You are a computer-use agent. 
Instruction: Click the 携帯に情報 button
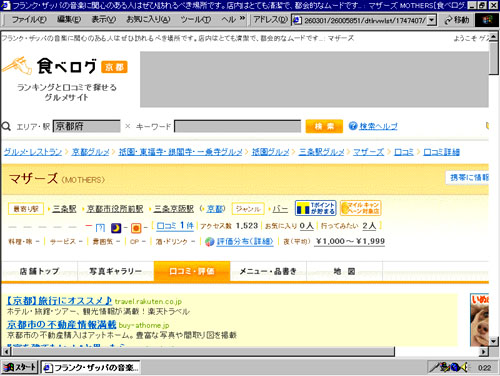pos(467,178)
